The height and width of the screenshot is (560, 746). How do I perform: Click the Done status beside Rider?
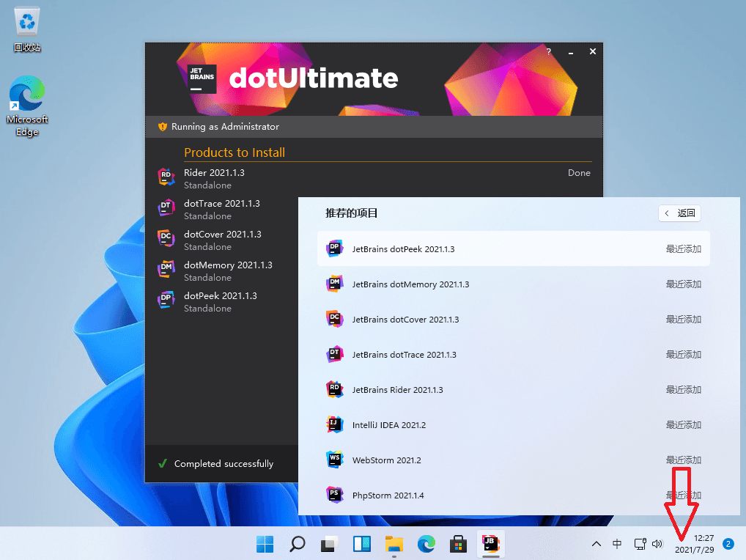[579, 173]
